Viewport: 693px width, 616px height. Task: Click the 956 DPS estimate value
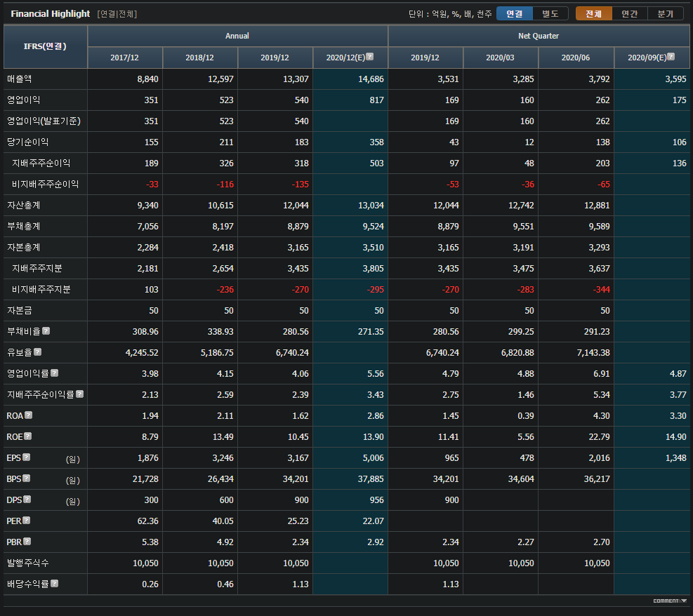(376, 500)
